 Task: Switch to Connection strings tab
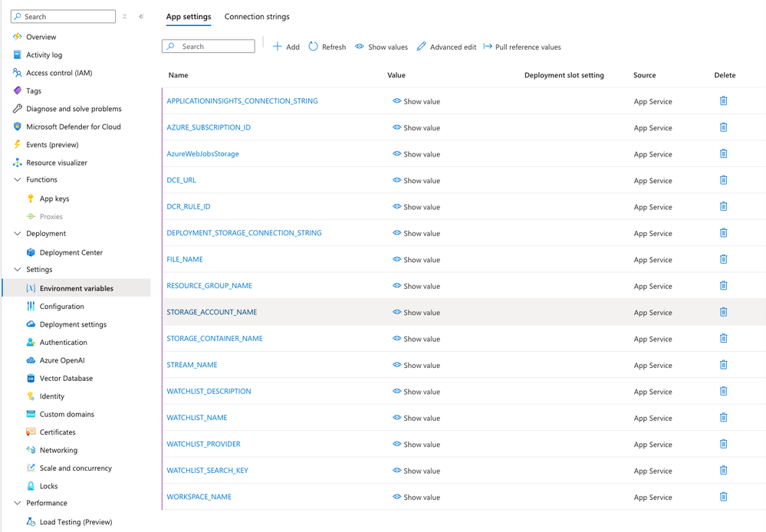click(x=257, y=17)
